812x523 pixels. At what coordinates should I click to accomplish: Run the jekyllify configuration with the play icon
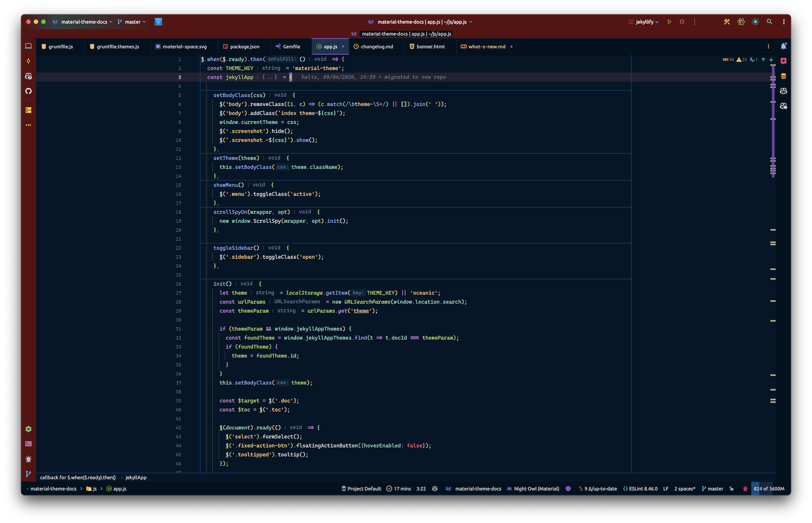coord(670,22)
